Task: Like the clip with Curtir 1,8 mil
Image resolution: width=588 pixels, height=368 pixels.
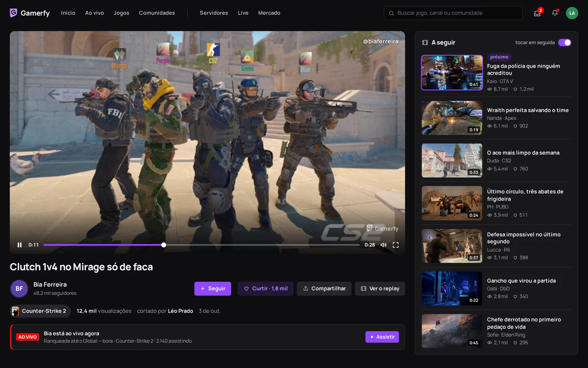Action: point(265,289)
